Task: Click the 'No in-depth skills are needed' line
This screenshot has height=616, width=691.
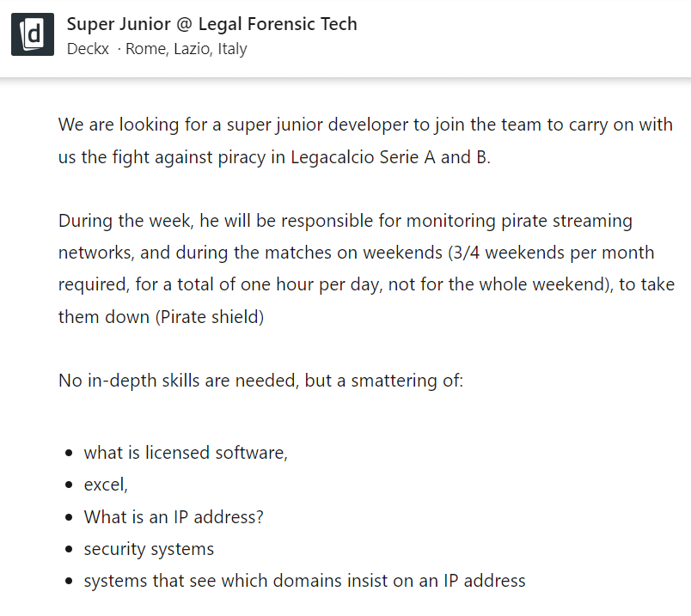Action: (260, 379)
